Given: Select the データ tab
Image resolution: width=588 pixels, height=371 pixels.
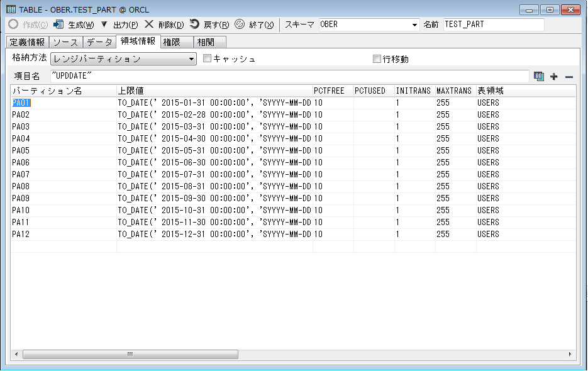Looking at the screenshot, I should [x=99, y=42].
